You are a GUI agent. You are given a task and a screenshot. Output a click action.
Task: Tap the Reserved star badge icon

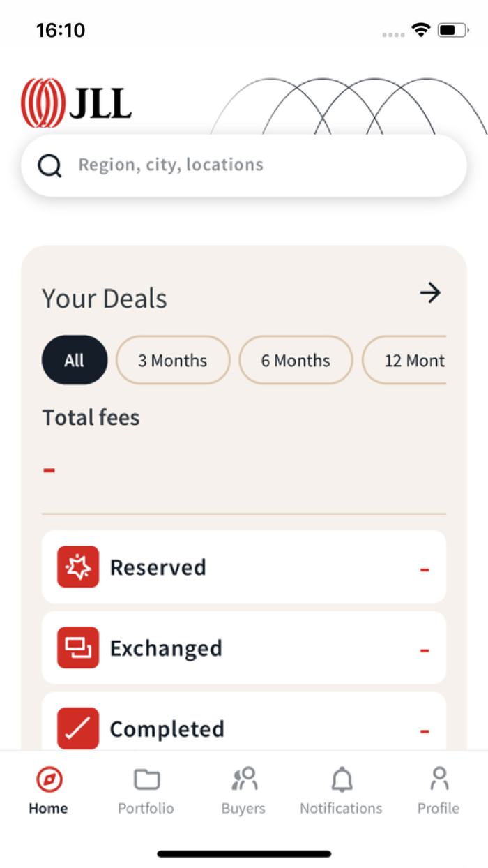coord(77,567)
